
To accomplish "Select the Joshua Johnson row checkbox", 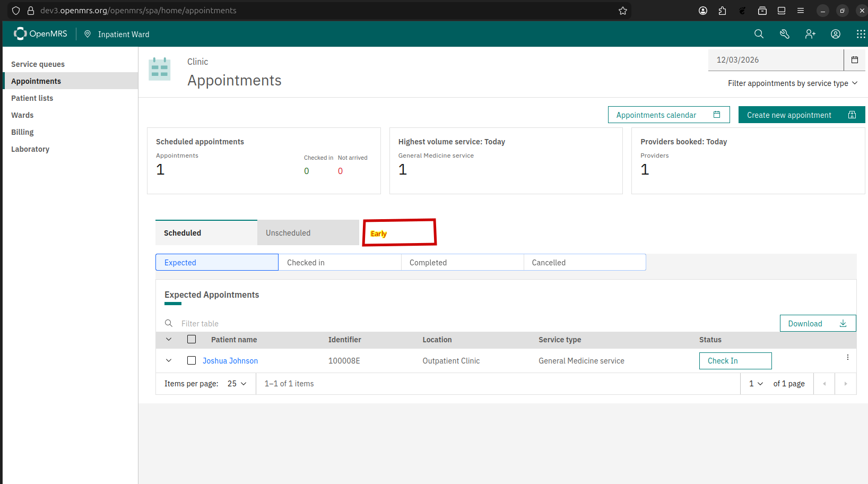I will point(192,361).
